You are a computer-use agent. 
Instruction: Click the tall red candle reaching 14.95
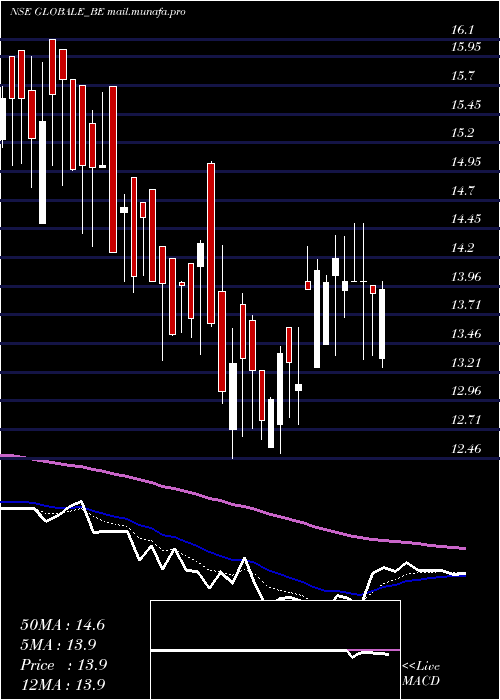point(211,243)
